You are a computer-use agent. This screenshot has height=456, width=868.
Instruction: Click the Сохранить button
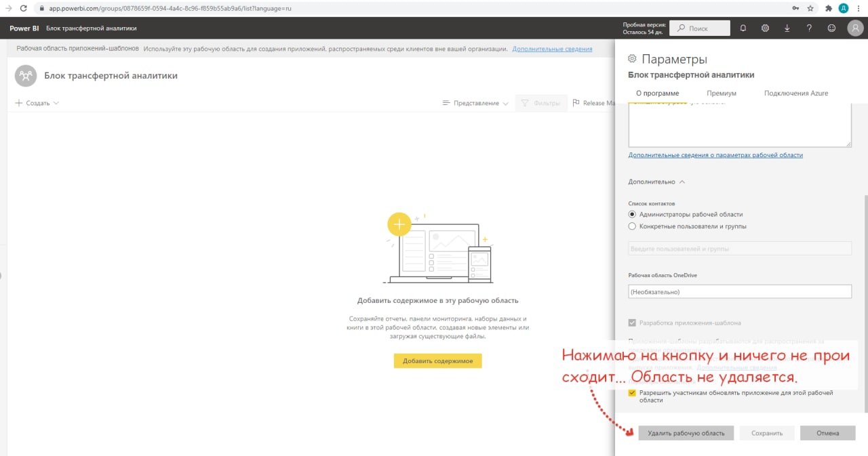coord(767,433)
